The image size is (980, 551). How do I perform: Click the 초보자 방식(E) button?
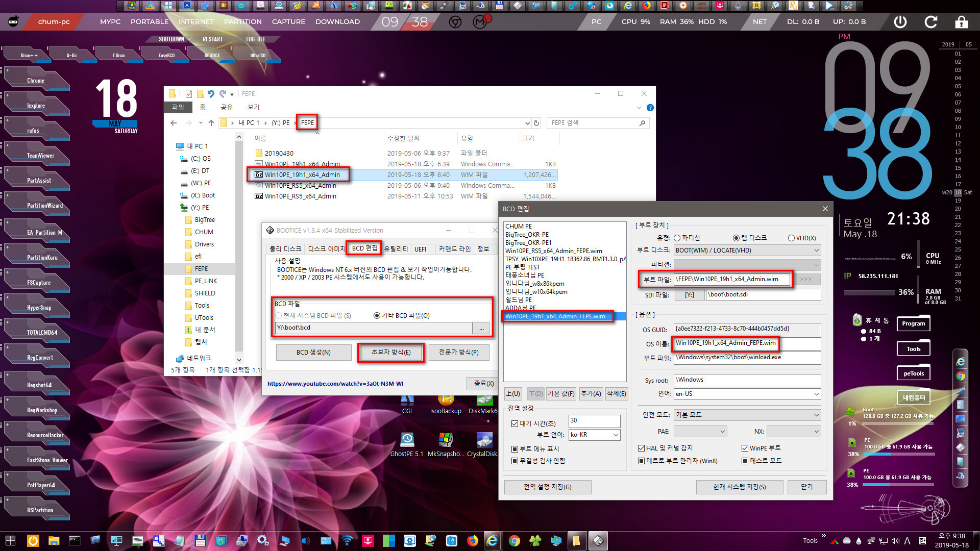pyautogui.click(x=391, y=353)
